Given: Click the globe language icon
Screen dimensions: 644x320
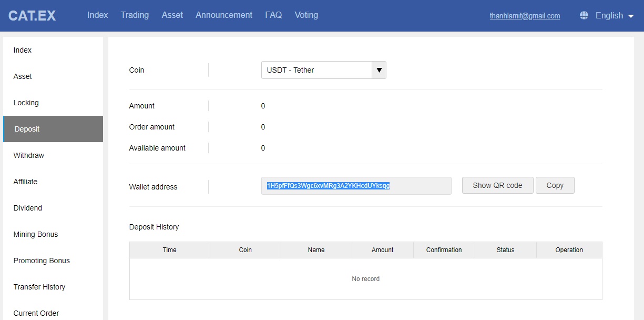Looking at the screenshot, I should tap(584, 16).
